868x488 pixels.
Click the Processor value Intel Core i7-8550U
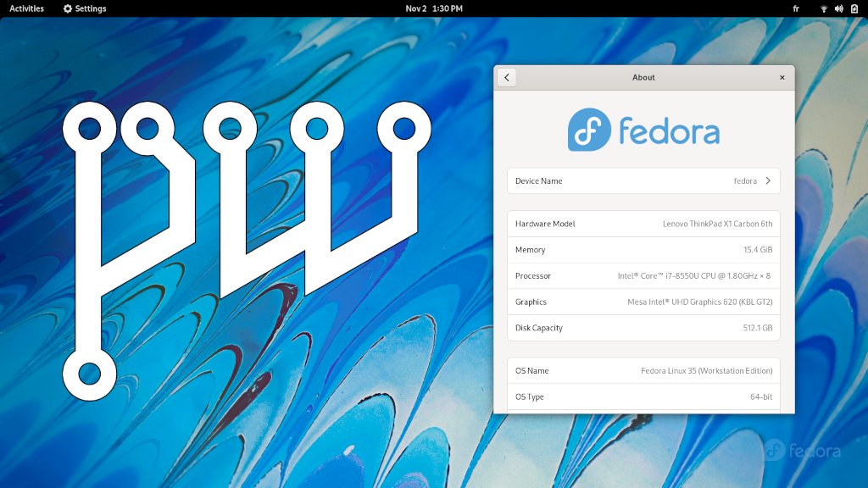[693, 275]
